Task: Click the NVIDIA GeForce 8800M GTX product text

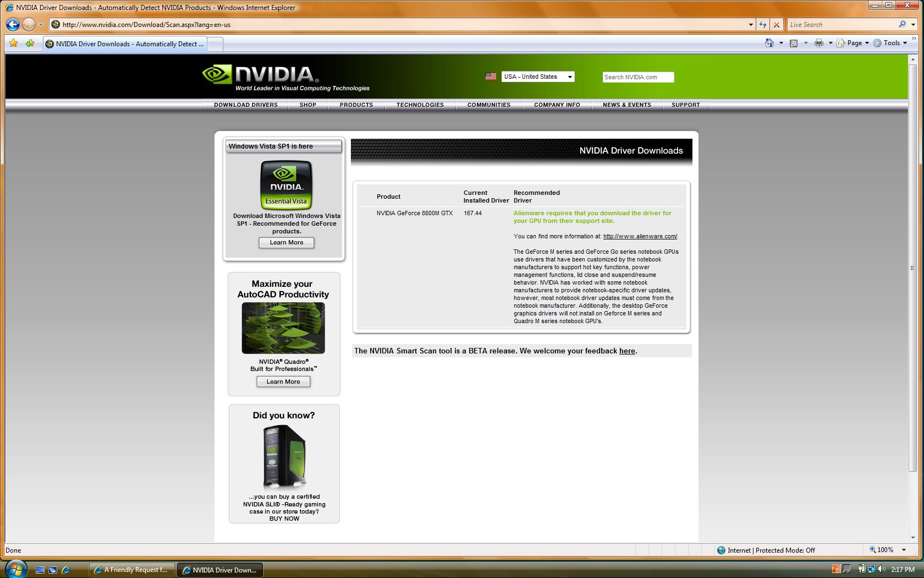Action: [x=415, y=213]
